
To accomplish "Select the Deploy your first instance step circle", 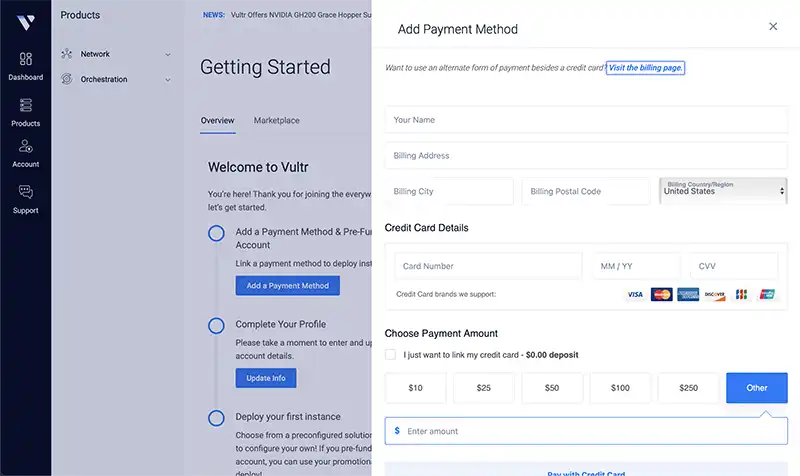I will (x=216, y=418).
